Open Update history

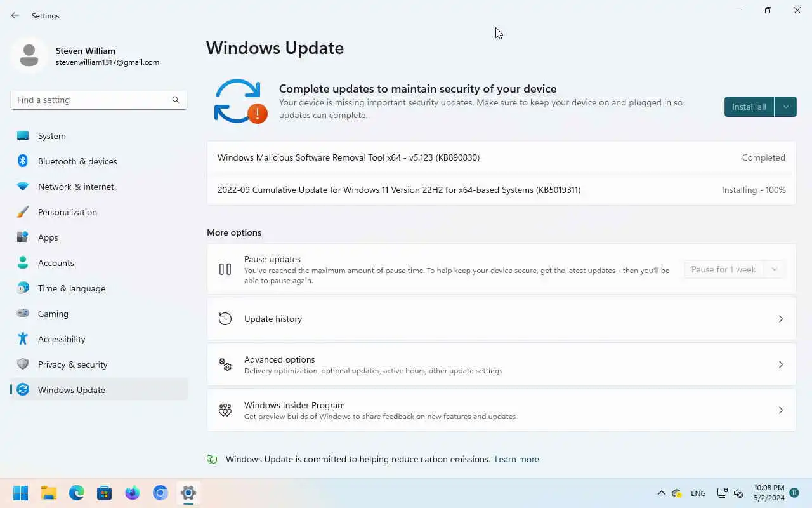(x=501, y=319)
